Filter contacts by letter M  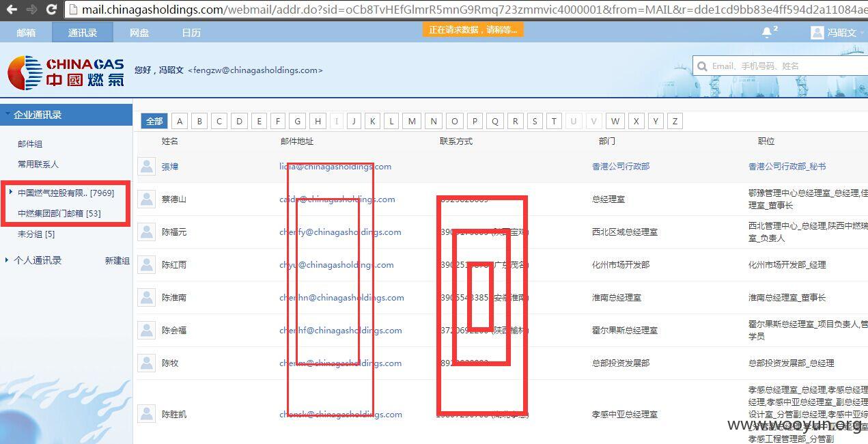click(412, 122)
